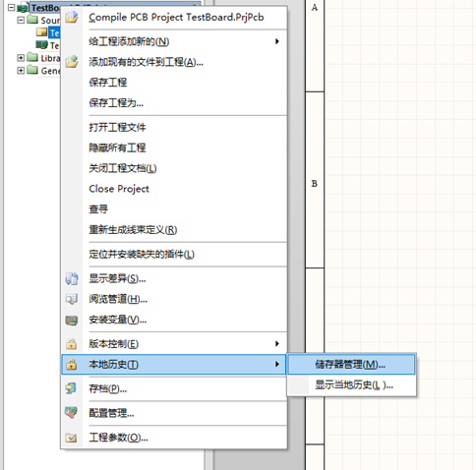Open 版本控制(E) menu entry
This screenshot has width=476, height=470.
(174, 344)
